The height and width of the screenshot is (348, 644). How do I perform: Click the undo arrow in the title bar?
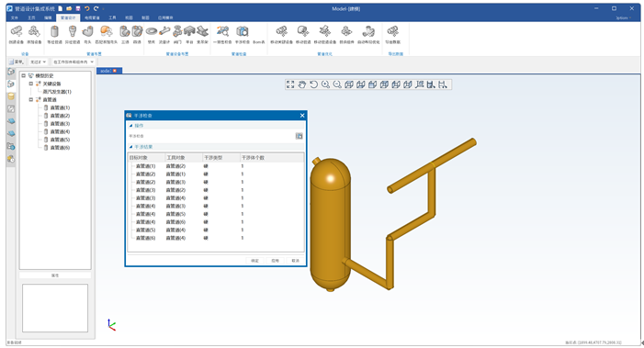[x=86, y=8]
